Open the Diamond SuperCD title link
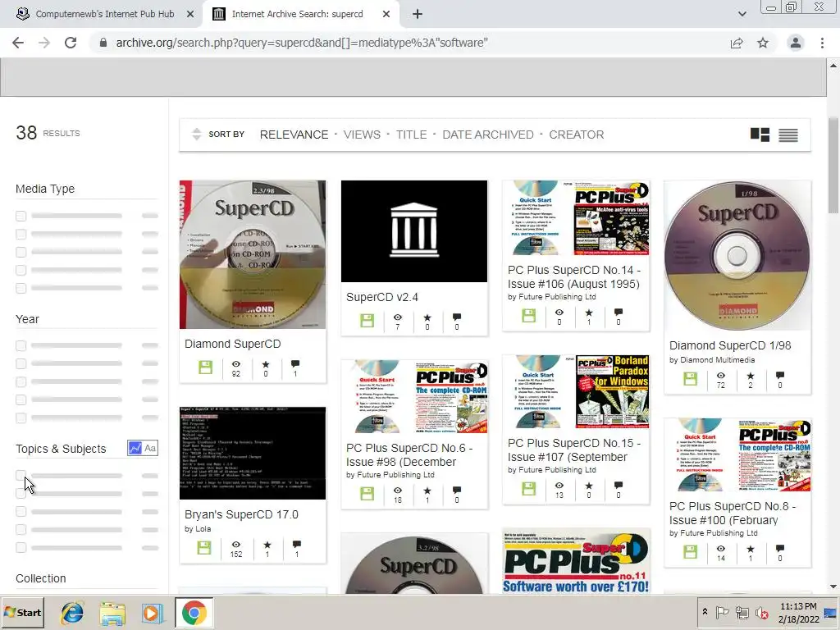Viewport: 840px width, 630px height. [232, 344]
